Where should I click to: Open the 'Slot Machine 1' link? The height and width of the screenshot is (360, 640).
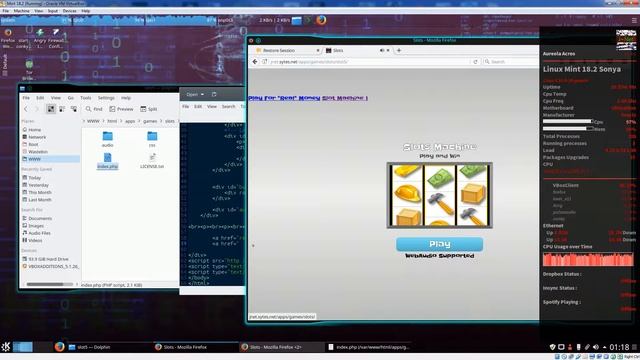pyautogui.click(x=345, y=98)
